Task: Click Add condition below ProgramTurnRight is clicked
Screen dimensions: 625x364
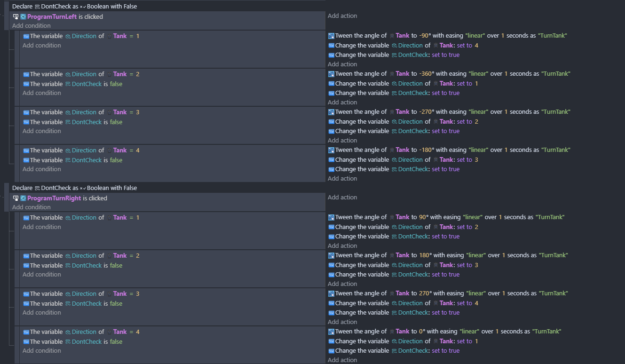Action: coord(31,207)
